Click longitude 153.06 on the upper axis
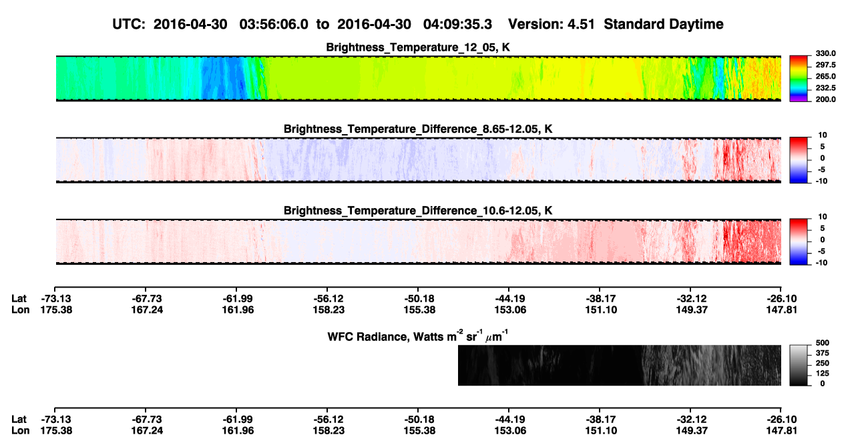Screen dimensions: 868x445 point(509,310)
